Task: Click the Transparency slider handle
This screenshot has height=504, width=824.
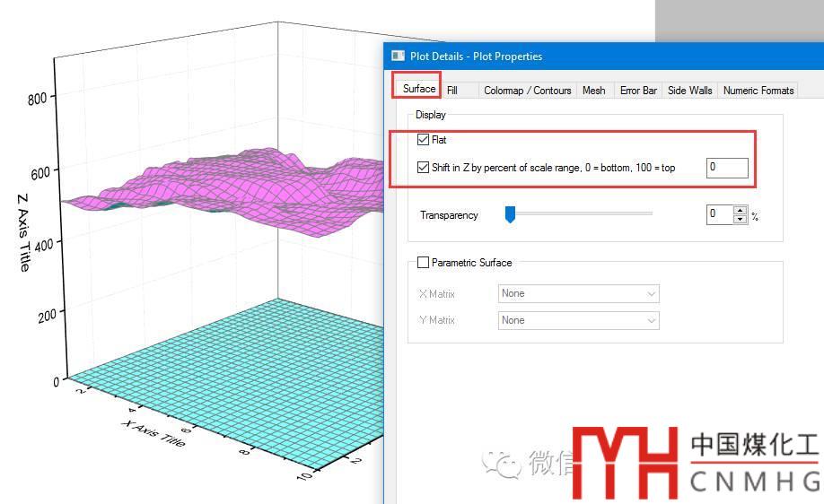Action: [x=510, y=214]
